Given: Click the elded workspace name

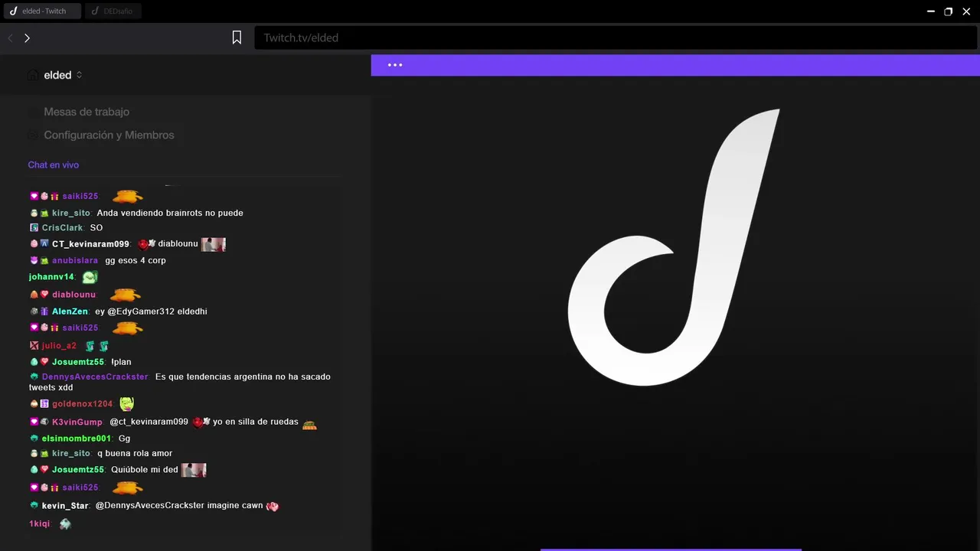Looking at the screenshot, I should (x=57, y=75).
